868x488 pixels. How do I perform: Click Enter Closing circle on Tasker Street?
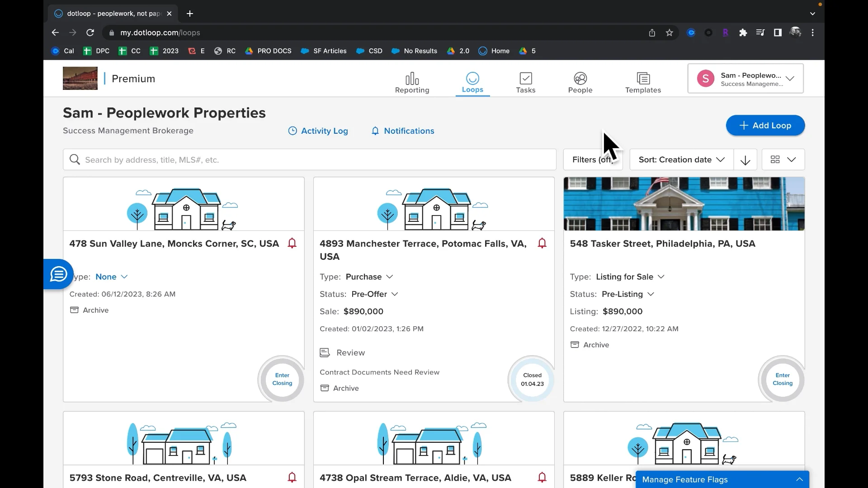coord(782,379)
